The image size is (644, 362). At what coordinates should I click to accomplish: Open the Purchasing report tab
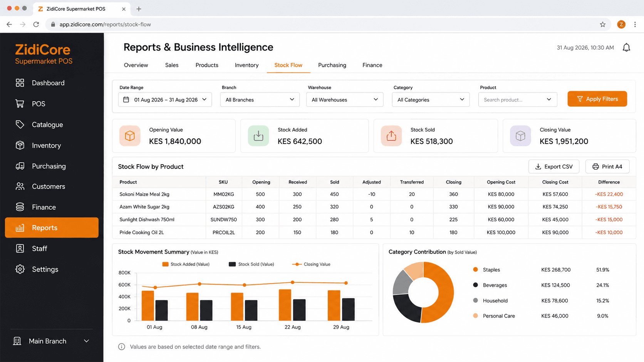click(332, 65)
